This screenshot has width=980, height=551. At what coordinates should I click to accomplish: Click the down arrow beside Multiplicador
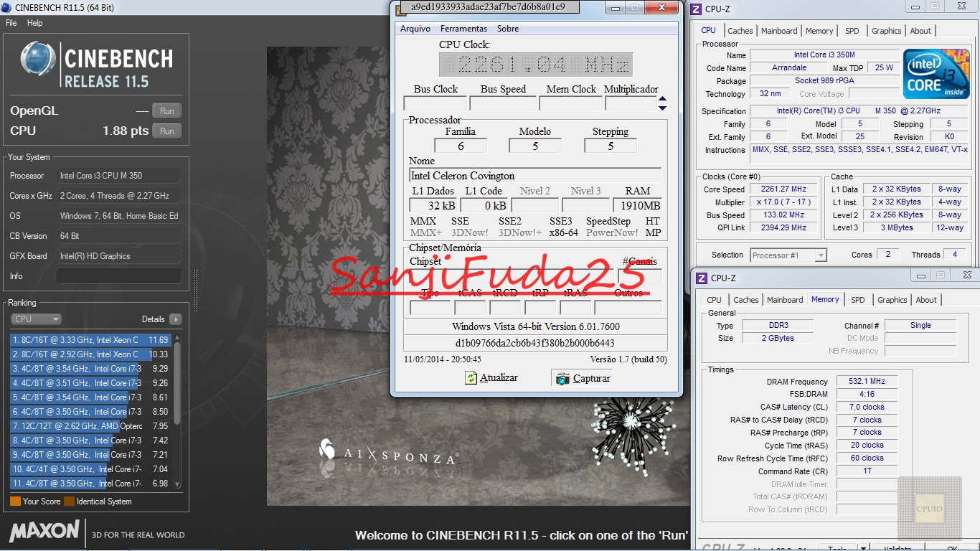coord(663,108)
